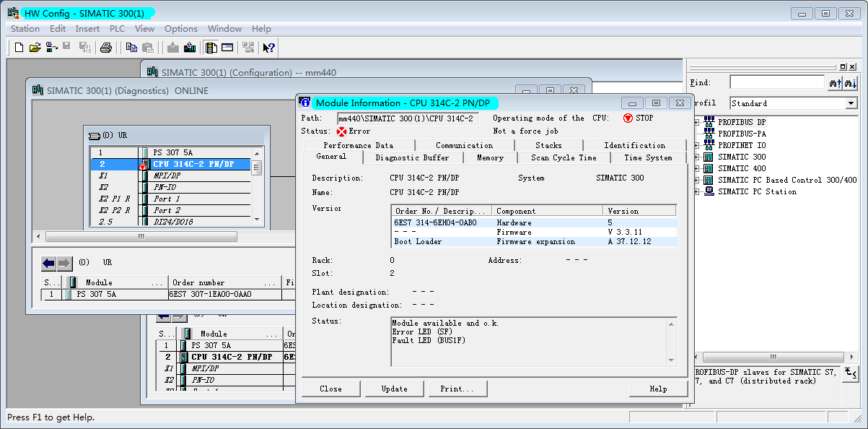Click the red Error status icon

point(342,131)
